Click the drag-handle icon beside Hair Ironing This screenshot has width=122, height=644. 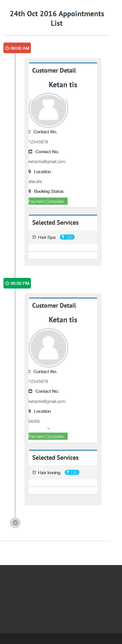pyautogui.click(x=34, y=472)
